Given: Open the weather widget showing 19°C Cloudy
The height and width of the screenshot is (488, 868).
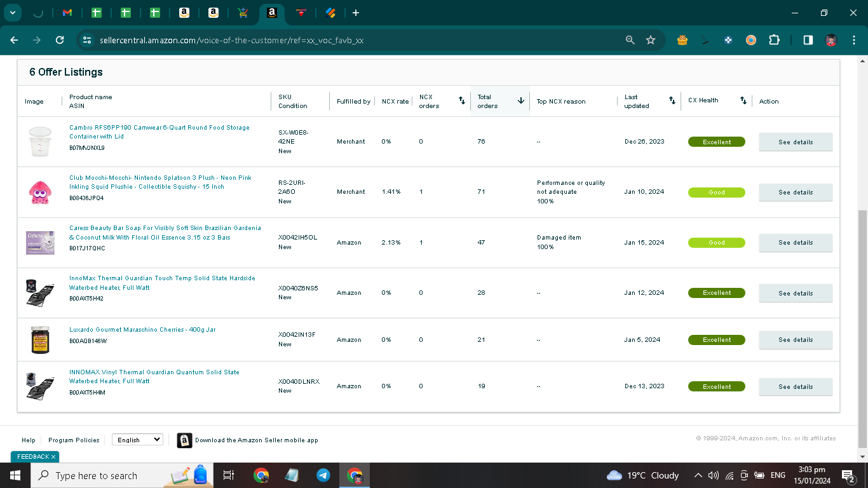Looking at the screenshot, I should tap(643, 475).
